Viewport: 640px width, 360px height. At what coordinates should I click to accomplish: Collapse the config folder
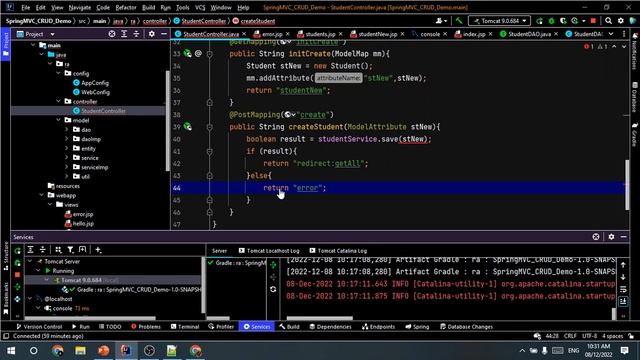(x=58, y=73)
